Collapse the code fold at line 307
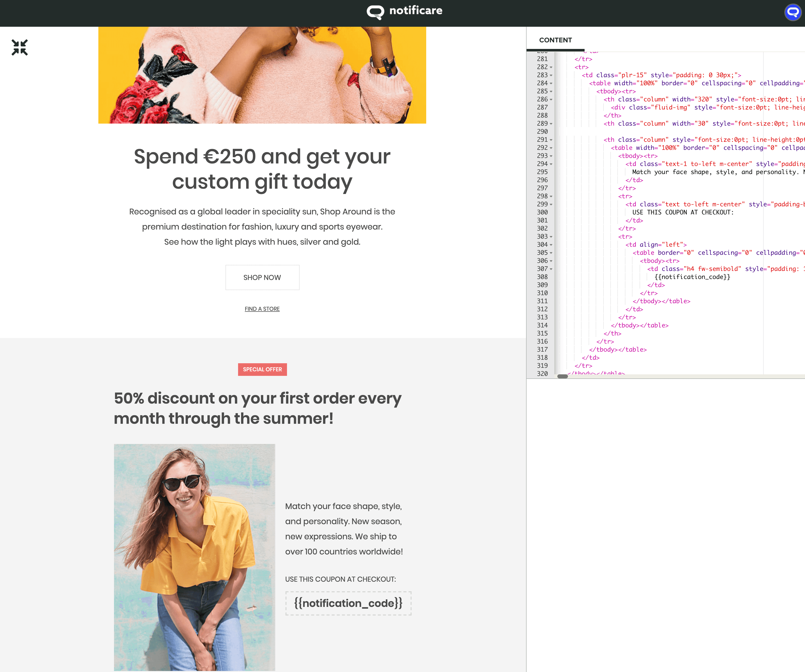Image resolution: width=805 pixels, height=672 pixels. click(551, 269)
